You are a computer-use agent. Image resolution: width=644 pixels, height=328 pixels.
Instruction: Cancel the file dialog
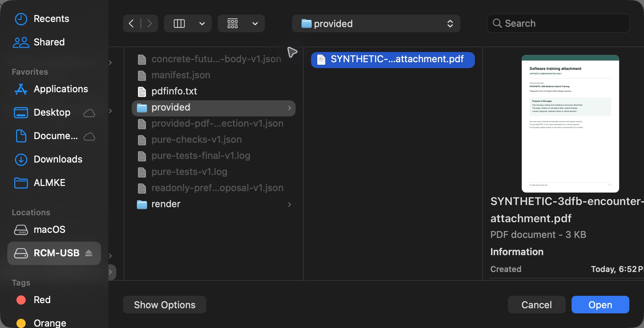pos(537,305)
